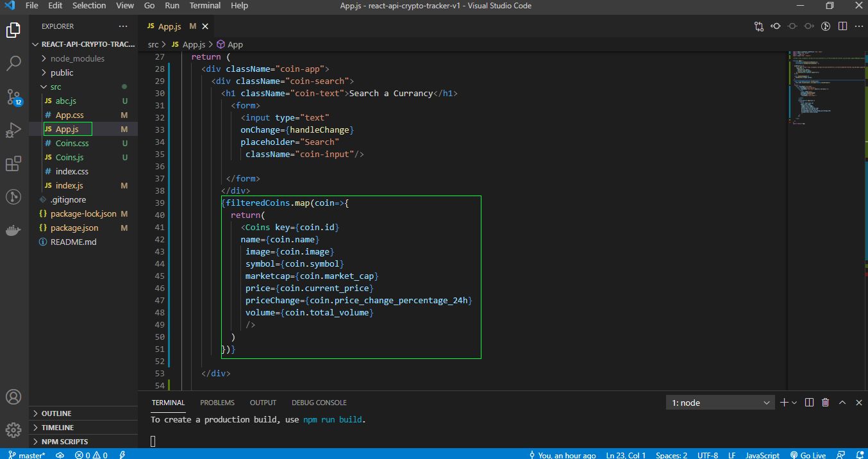Open editor More Actions ellipsis
Screen dimensions: 868x459
(x=858, y=26)
